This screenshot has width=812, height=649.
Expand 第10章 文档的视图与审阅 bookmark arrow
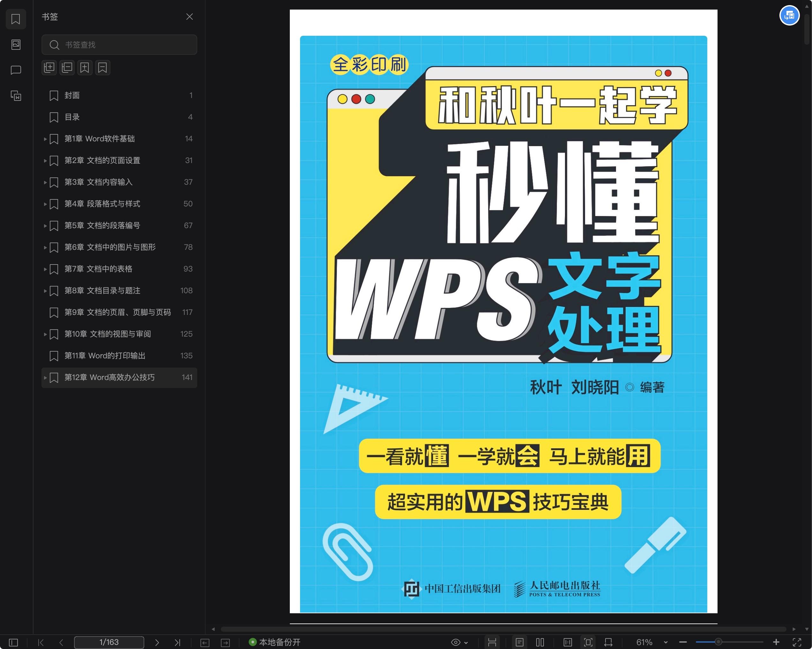tap(45, 334)
